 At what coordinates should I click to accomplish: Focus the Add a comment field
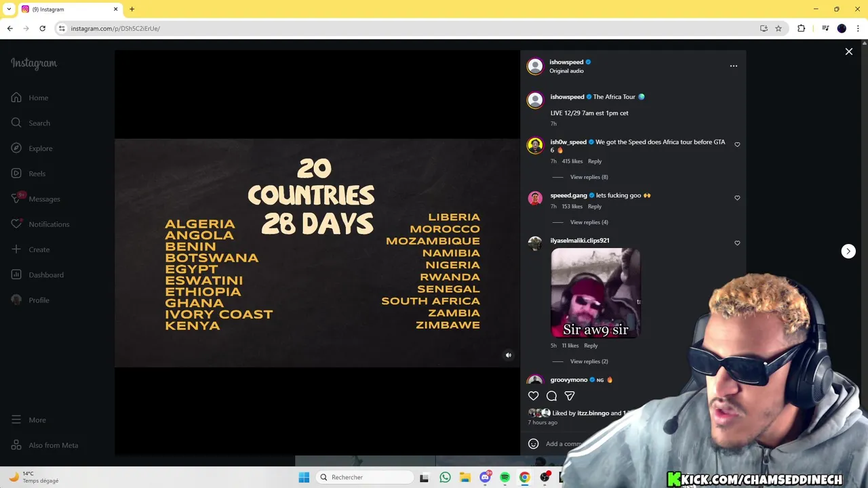point(563,444)
